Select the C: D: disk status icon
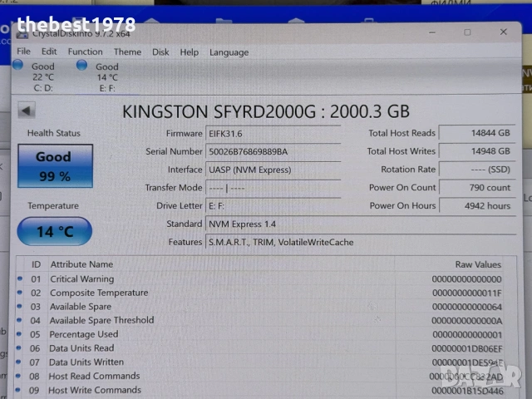Viewport: 532px width, 399px height. (18, 65)
